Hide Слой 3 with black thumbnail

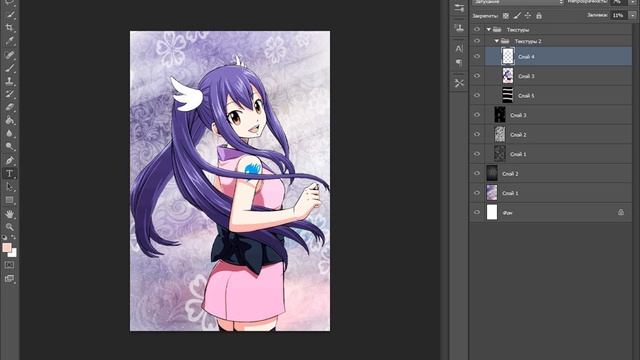(477, 115)
